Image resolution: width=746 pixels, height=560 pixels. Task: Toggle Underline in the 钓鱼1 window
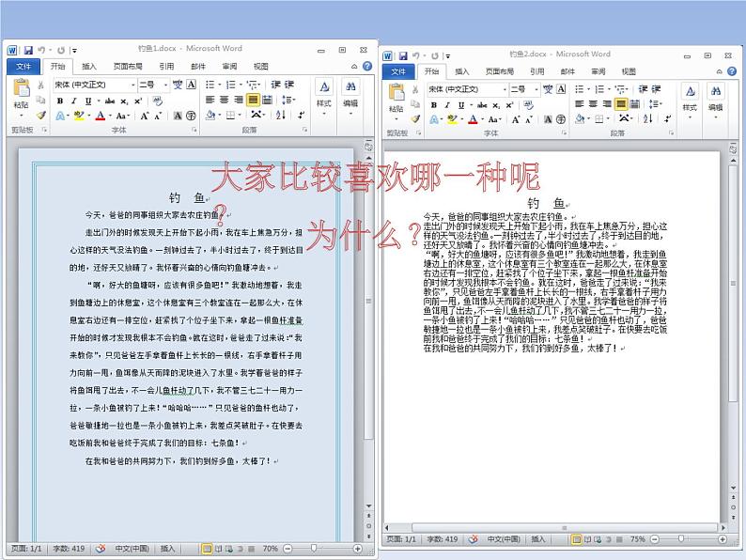(x=88, y=101)
